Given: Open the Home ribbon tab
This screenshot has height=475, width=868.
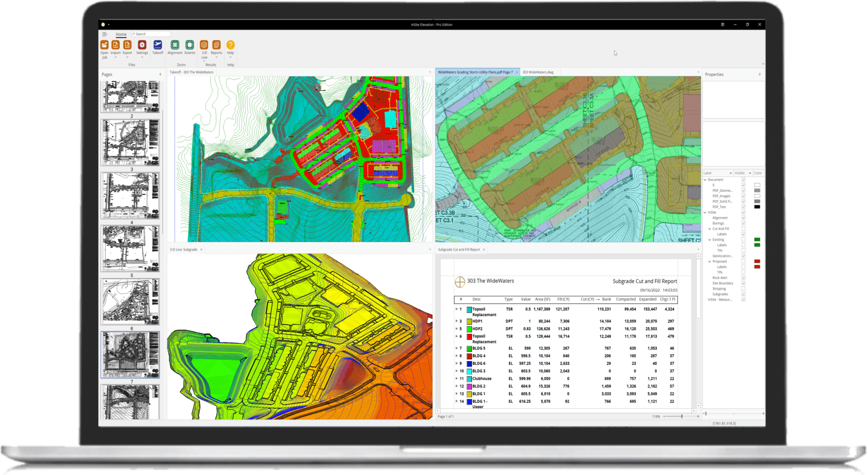Looking at the screenshot, I should point(121,34).
